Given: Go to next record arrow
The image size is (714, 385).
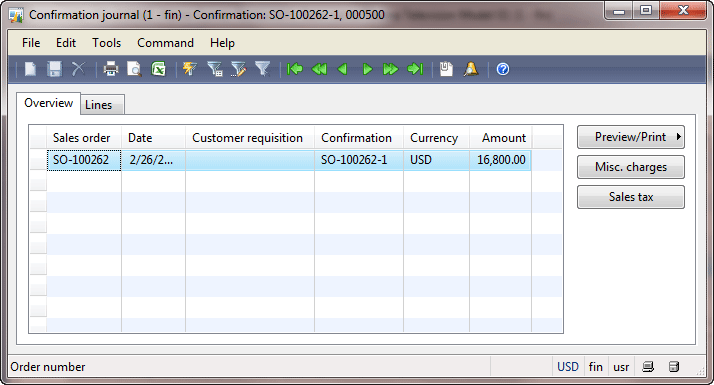Looking at the screenshot, I should click(x=367, y=69).
